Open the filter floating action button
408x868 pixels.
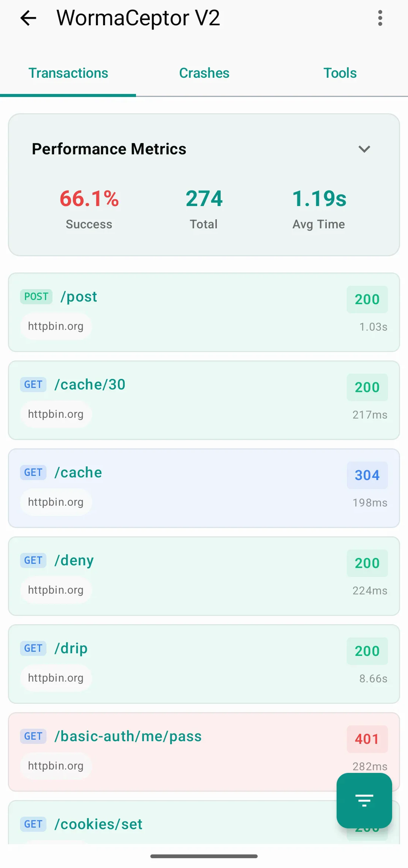point(364,801)
